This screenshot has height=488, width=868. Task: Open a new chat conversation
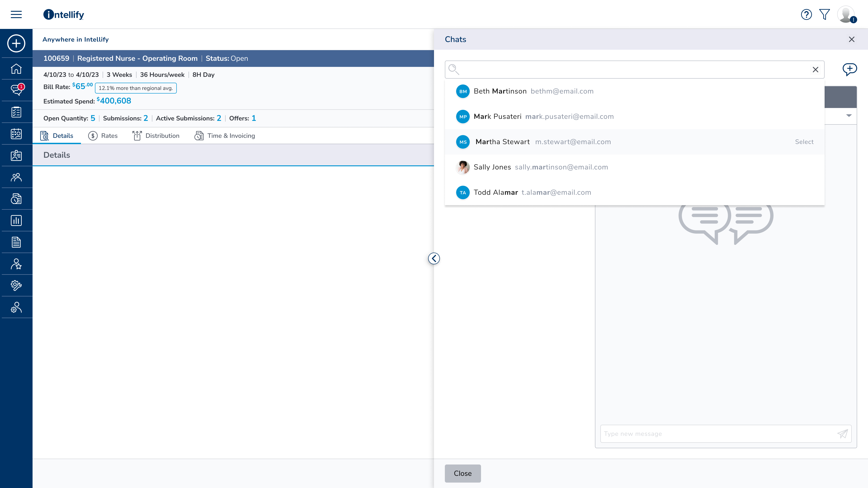850,69
